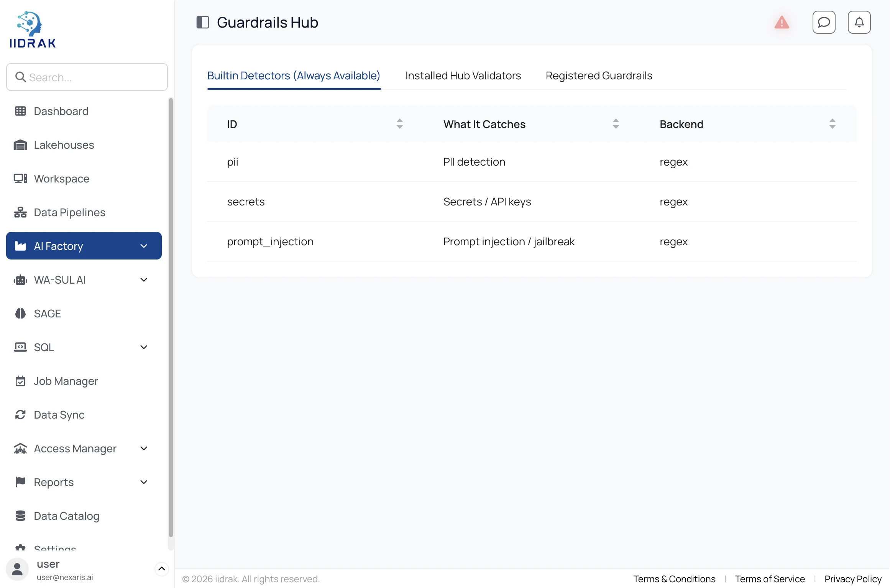Click user@nexaris.ai email text
890x588 pixels.
click(x=65, y=577)
